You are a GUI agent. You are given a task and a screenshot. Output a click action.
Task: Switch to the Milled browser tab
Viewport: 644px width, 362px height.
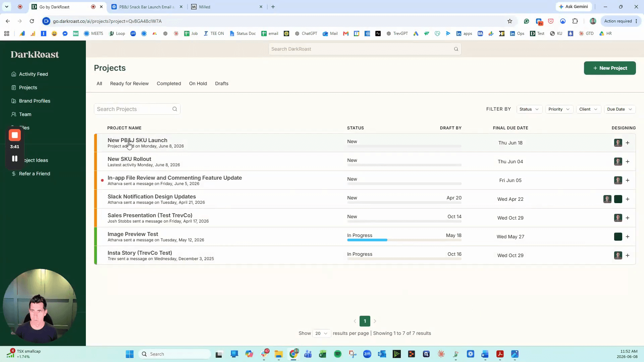[227, 7]
